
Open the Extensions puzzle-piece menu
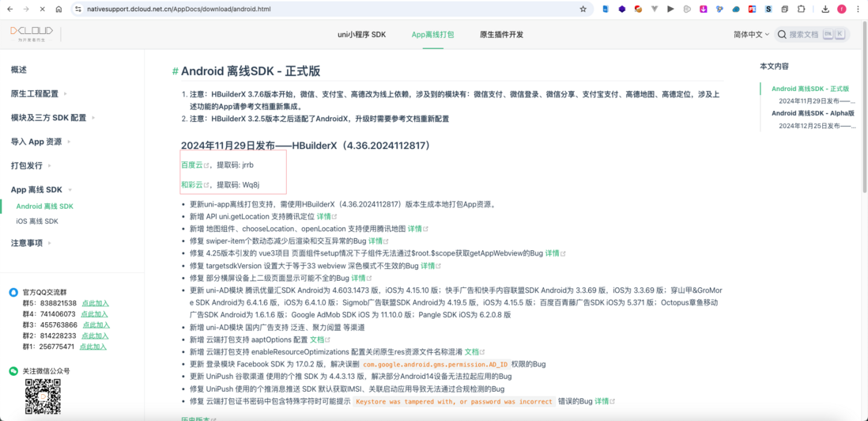click(801, 9)
